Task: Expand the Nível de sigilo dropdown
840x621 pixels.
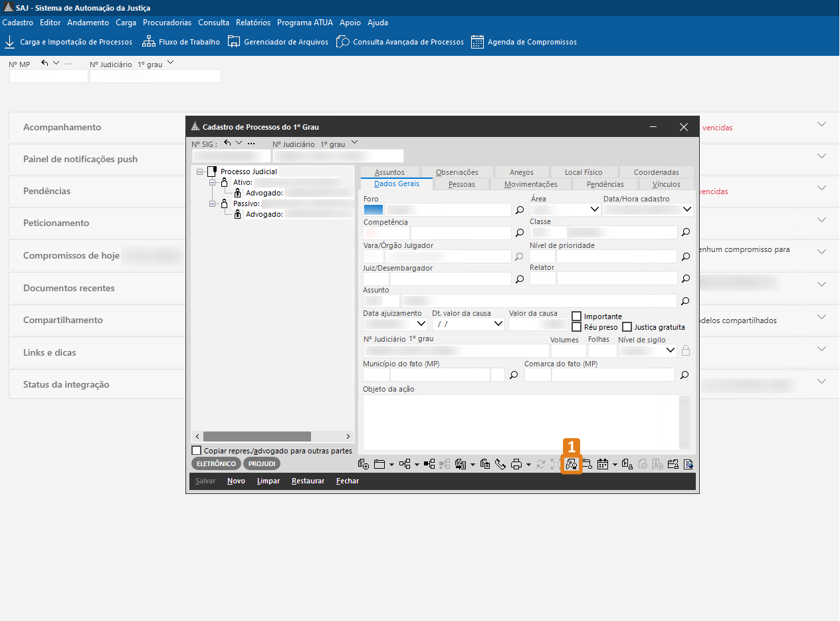Action: (670, 350)
